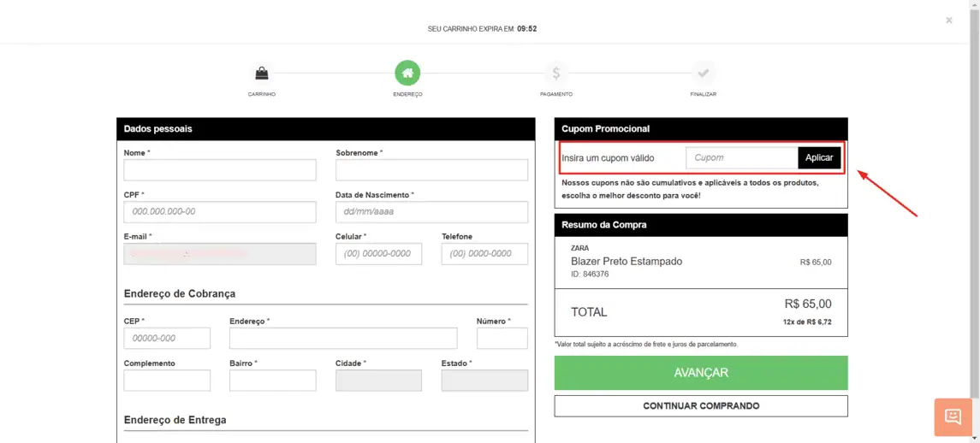Click the Pagamento dollar sign step icon
This screenshot has width=980, height=443.
click(x=556, y=74)
